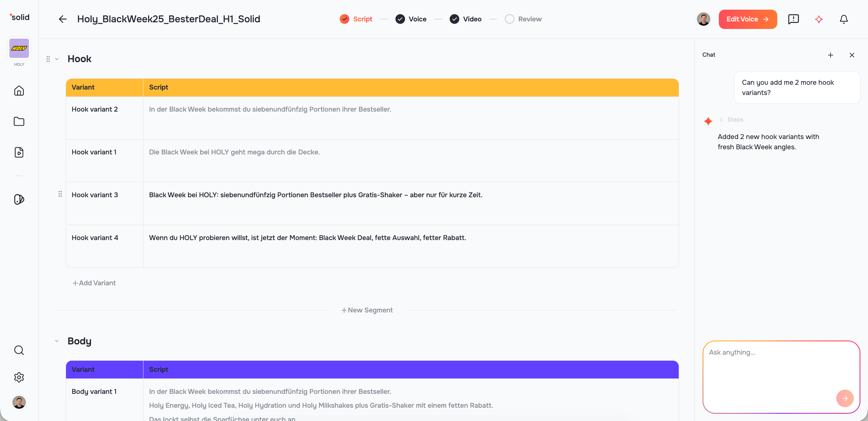Click the user avatar at sidebar bottom

(19, 402)
